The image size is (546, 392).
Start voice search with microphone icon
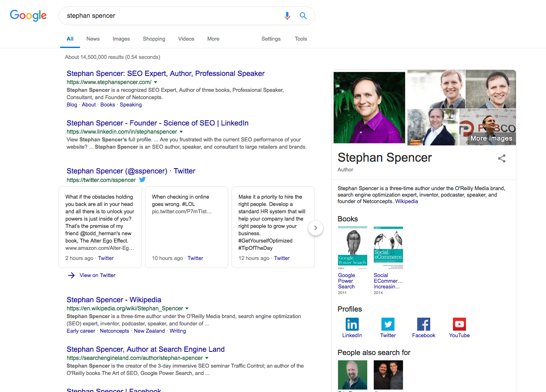point(287,16)
